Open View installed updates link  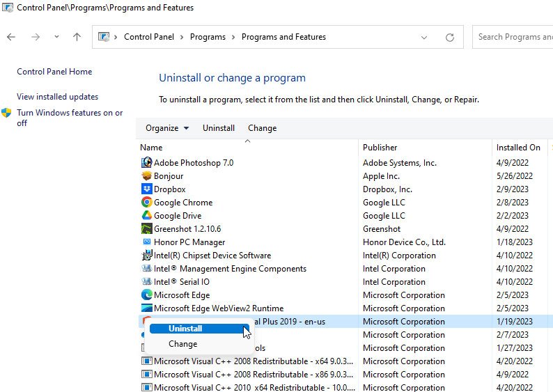tap(58, 97)
